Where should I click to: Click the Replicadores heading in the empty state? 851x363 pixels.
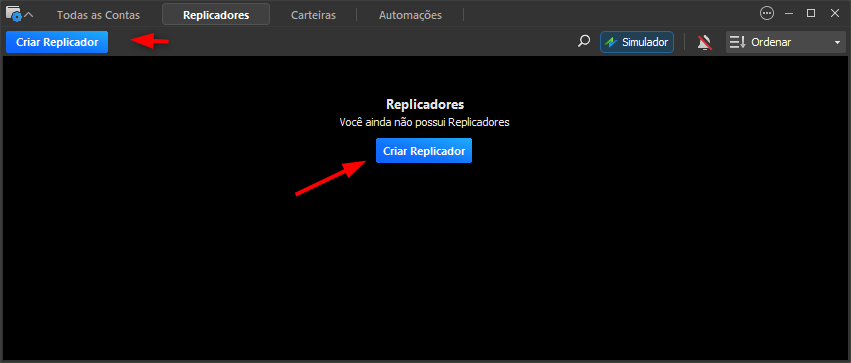[425, 104]
